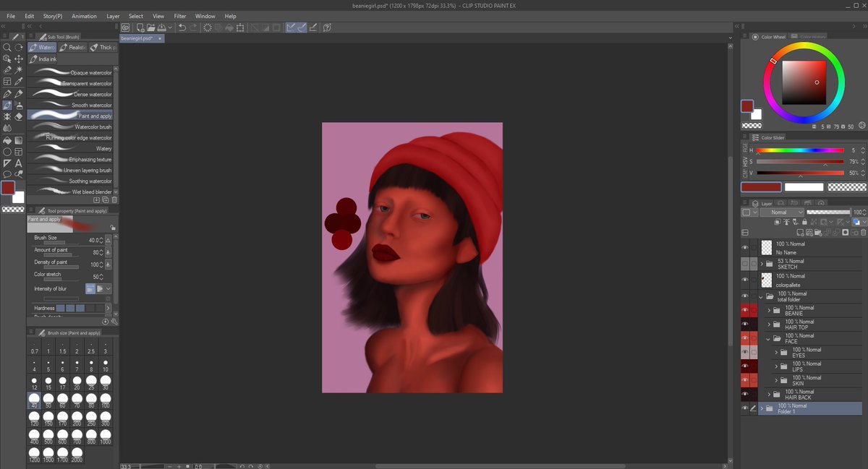Screen dimensions: 868x469
Task: Expand the SKIN folder
Action: point(775,381)
